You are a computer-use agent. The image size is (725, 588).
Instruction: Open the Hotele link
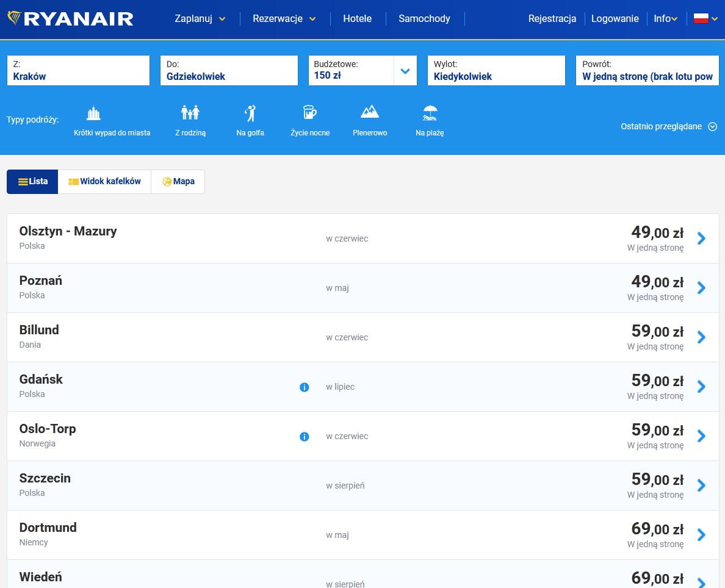click(357, 19)
